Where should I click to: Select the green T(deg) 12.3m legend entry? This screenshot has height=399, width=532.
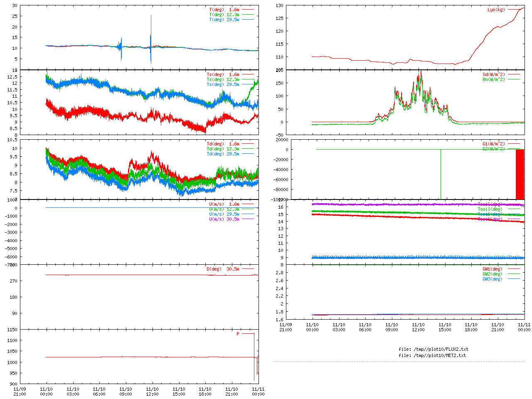coord(224,15)
